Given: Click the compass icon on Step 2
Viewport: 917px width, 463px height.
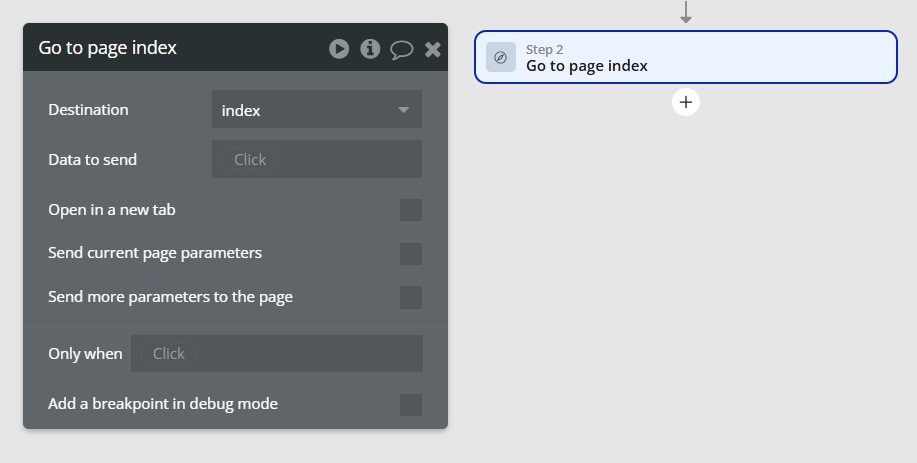Looking at the screenshot, I should coord(501,57).
